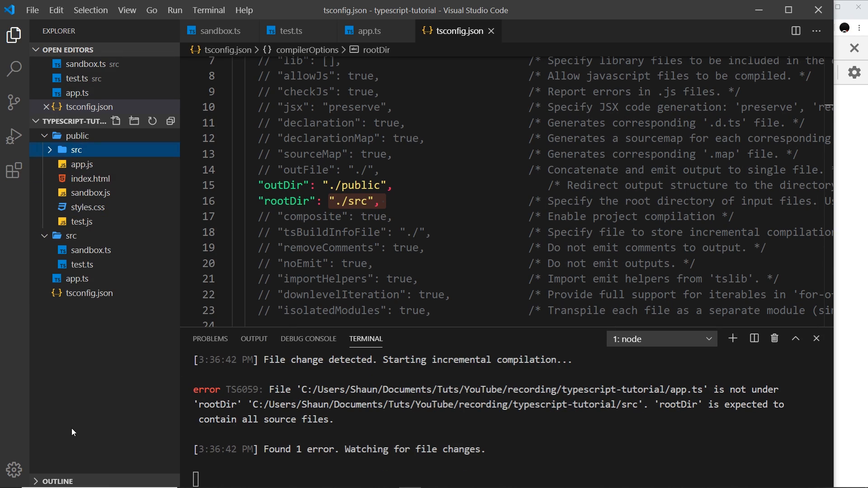Place cursor in the terminal input area

196,479
